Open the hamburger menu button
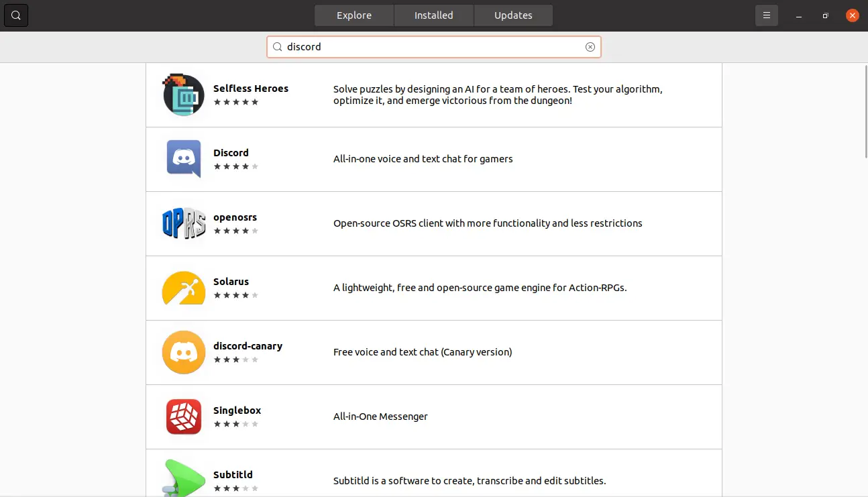The width and height of the screenshot is (868, 497). [x=767, y=15]
